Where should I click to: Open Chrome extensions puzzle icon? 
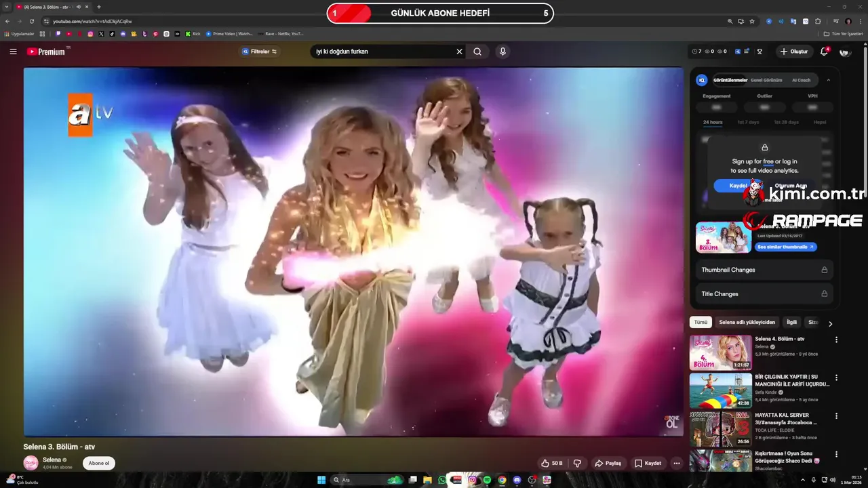[818, 21]
